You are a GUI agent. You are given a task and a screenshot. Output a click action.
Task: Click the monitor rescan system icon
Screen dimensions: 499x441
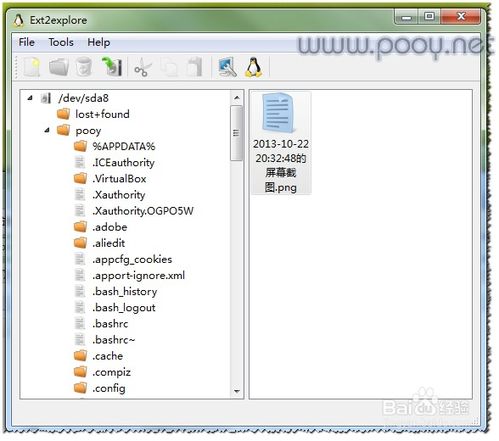228,67
